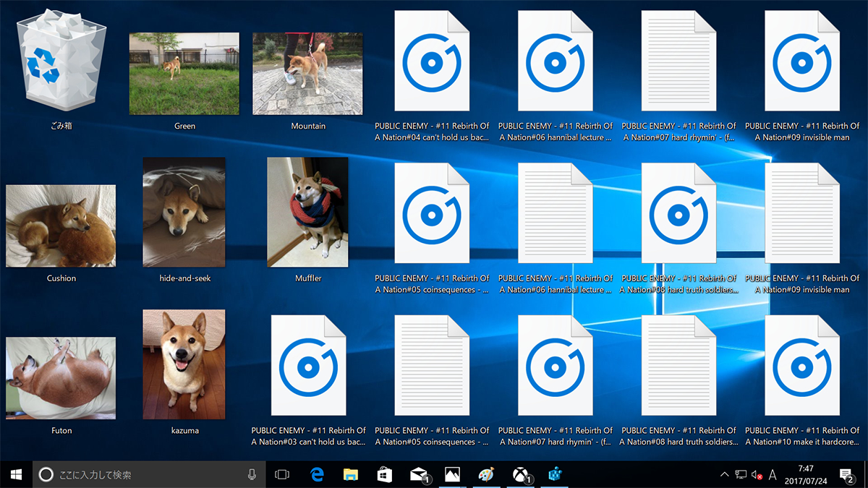Image resolution: width=868 pixels, height=488 pixels.
Task: Click the 'ここに入力して検索' search box
Action: 145,475
